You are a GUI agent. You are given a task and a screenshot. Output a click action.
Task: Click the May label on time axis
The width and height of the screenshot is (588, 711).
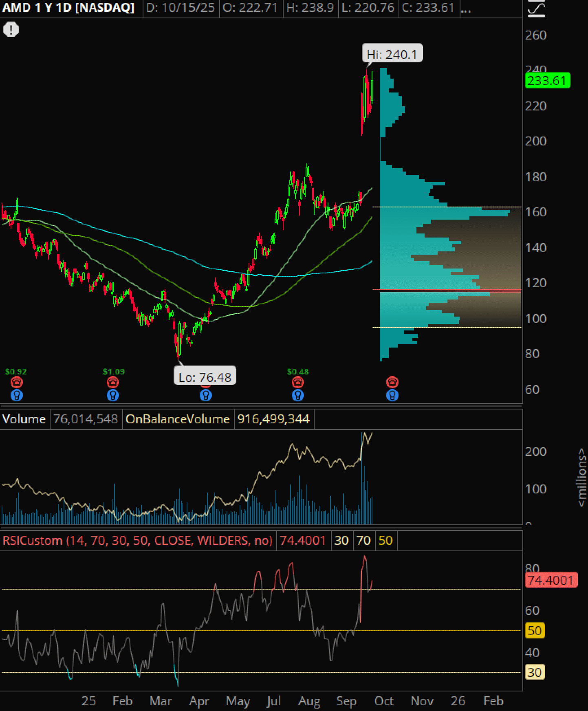tap(238, 701)
